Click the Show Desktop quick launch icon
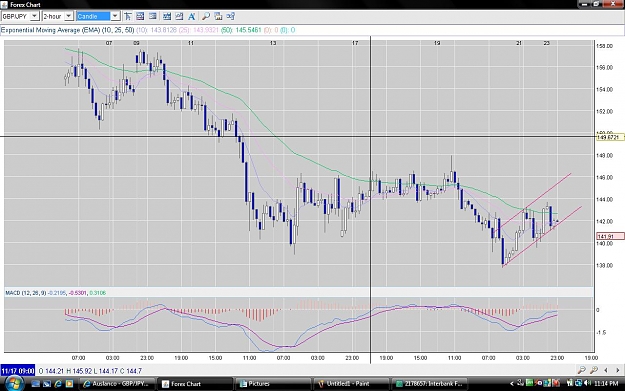 coord(35,384)
